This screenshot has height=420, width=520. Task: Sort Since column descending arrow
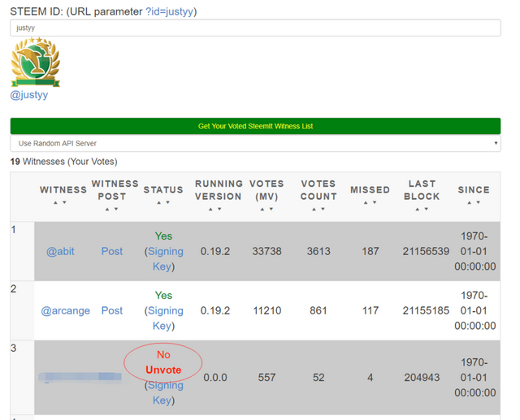(x=479, y=202)
